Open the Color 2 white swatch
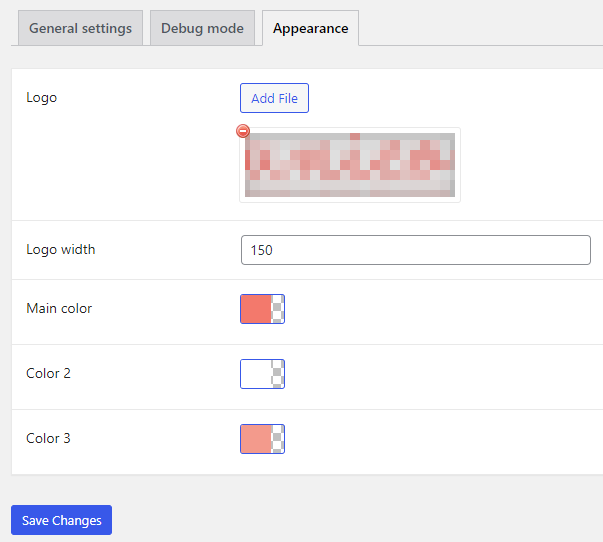Viewport: 603px width, 542px height. tap(256, 374)
